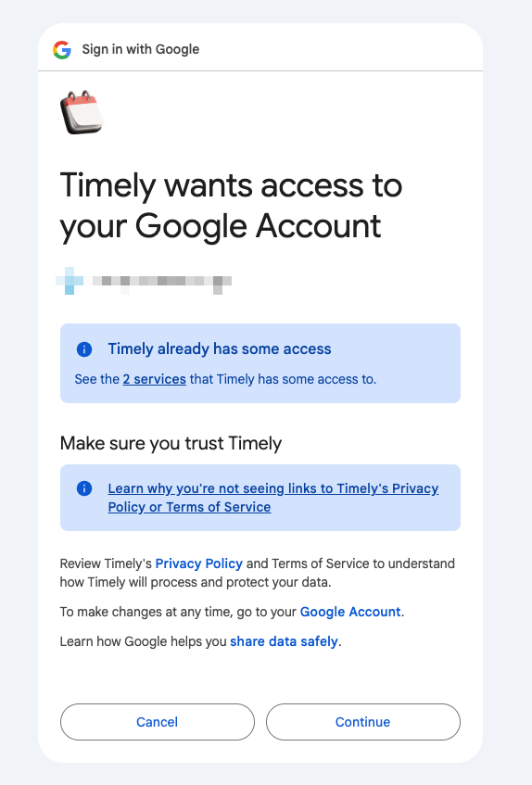This screenshot has height=785, width=532.
Task: Click the Google G logo
Action: (x=62, y=49)
